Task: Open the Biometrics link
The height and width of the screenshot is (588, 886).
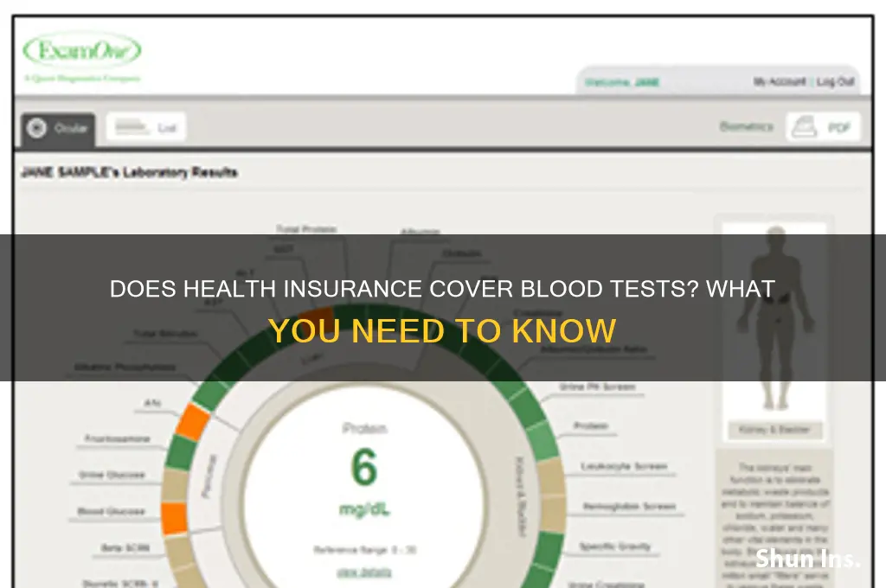Action: pos(746,126)
